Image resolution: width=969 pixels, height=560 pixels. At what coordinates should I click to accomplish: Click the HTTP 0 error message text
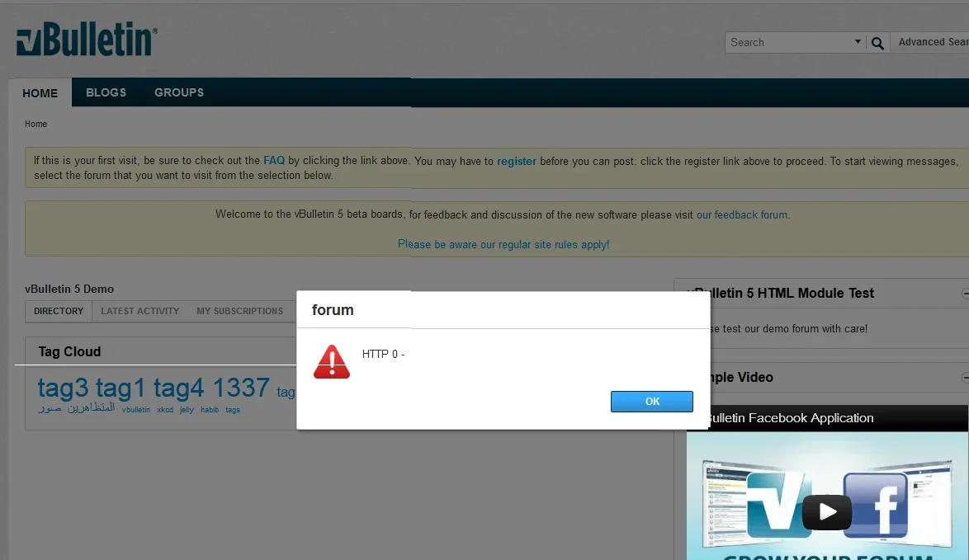(x=383, y=355)
